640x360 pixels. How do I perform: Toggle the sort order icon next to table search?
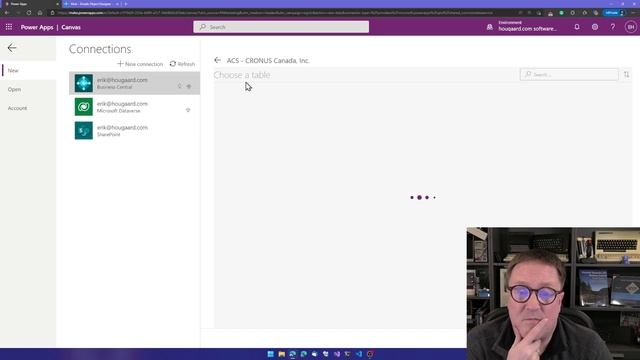click(x=626, y=75)
